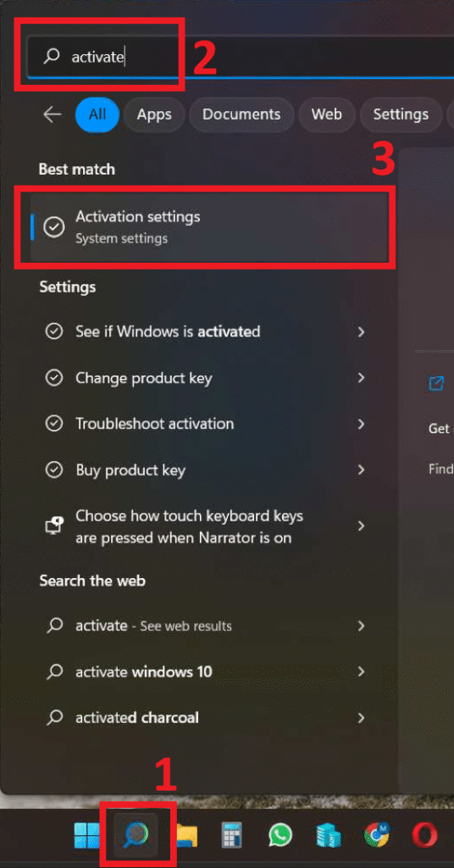Viewport: 454px width, 868px height.
Task: Open WhatsApp from the taskbar
Action: coord(281,835)
